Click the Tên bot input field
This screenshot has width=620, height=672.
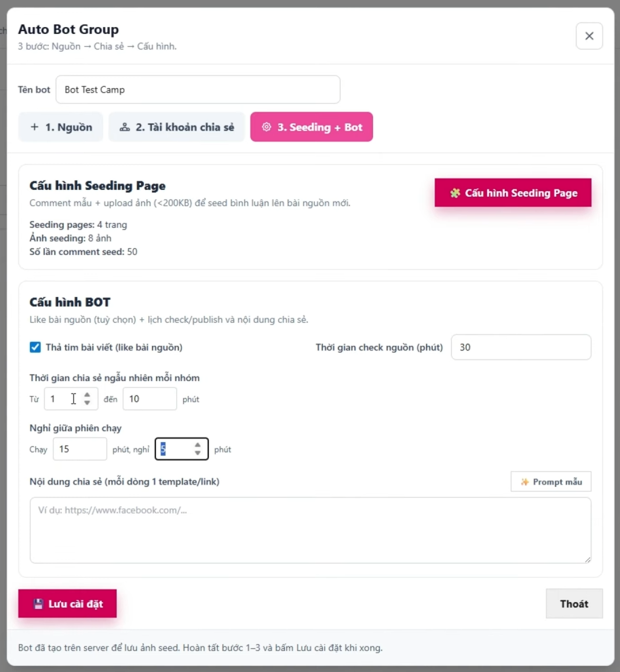pyautogui.click(x=197, y=90)
